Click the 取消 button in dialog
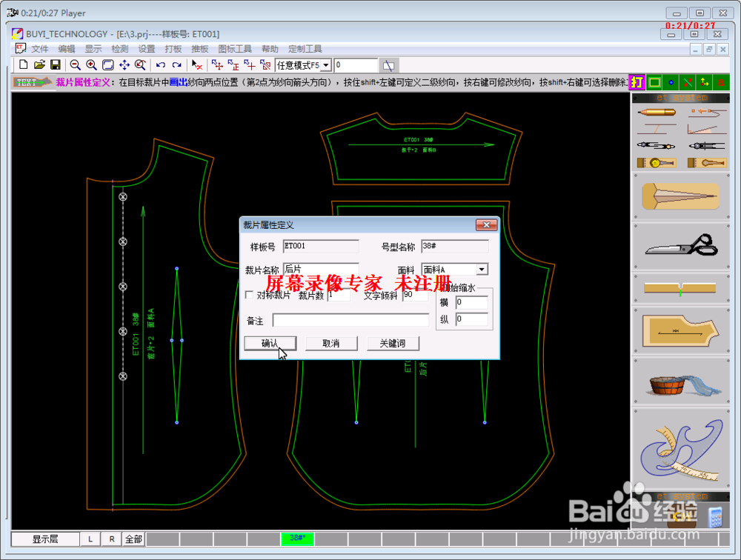The image size is (741, 560). [330, 344]
